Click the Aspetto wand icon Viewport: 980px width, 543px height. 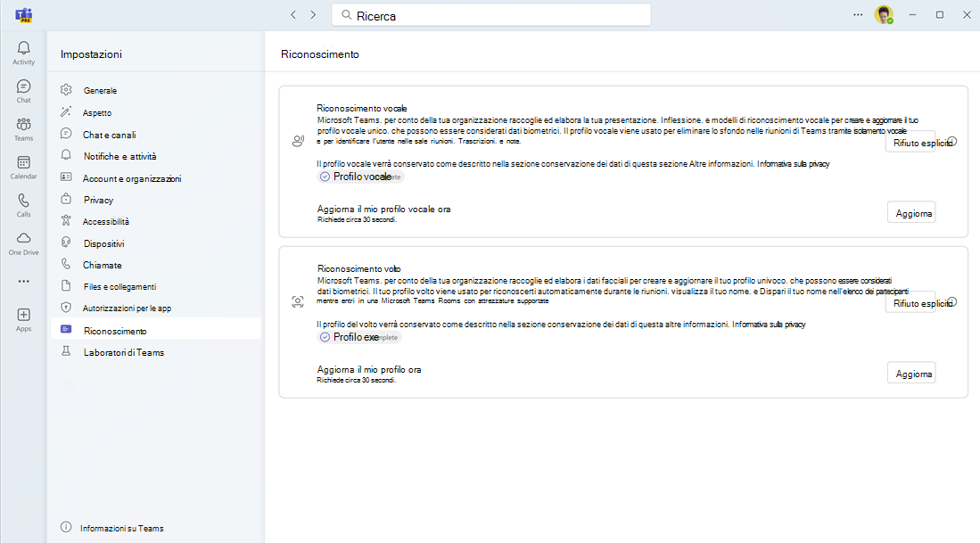click(x=66, y=111)
